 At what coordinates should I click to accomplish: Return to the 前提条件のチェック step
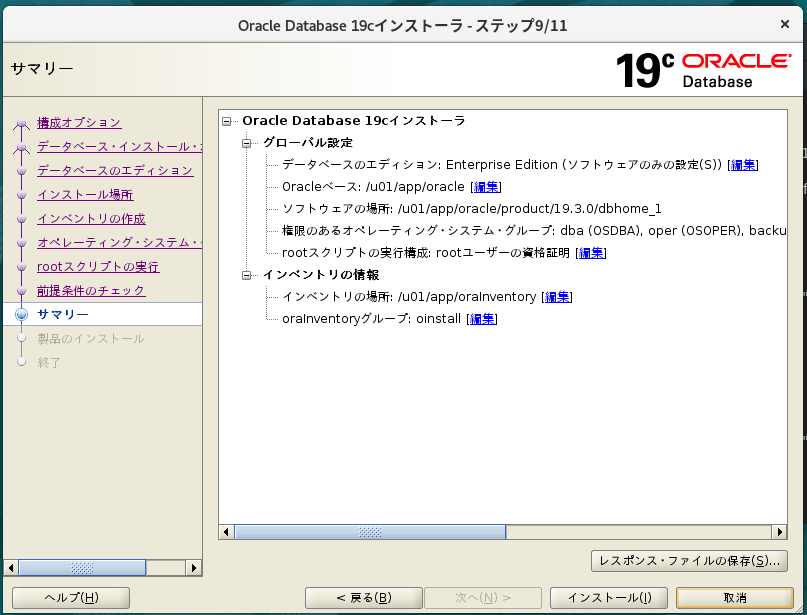click(x=91, y=291)
